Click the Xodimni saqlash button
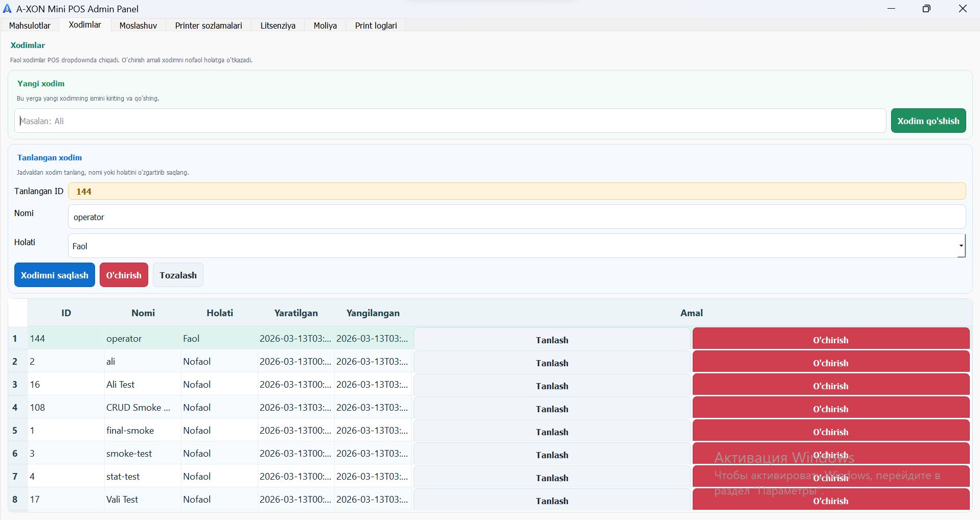980x520 pixels. click(x=55, y=275)
